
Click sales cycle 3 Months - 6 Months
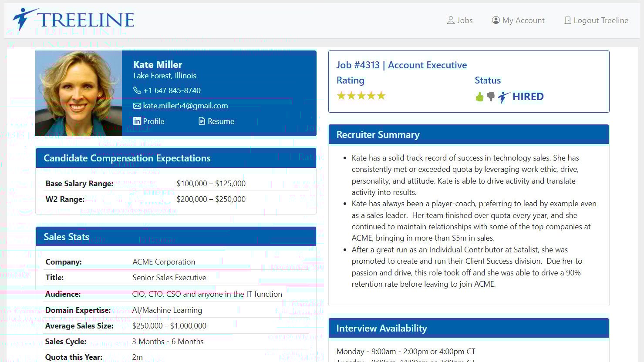(168, 342)
